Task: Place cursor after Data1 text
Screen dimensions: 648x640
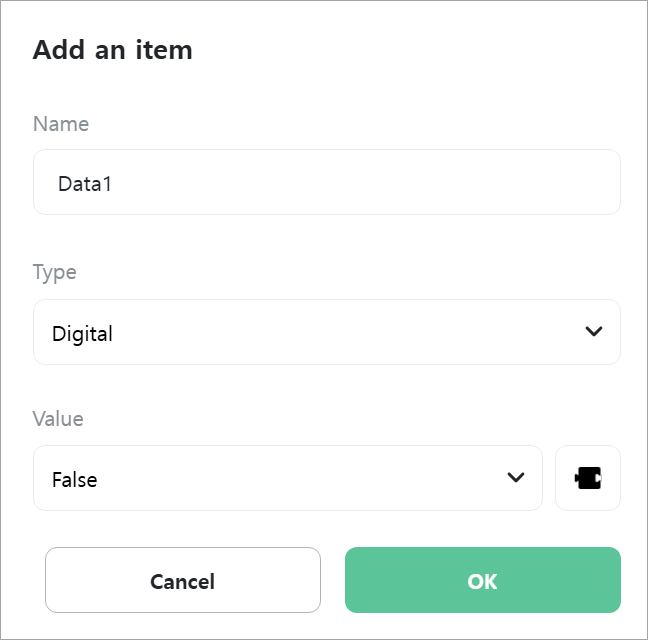Action: pos(112,184)
